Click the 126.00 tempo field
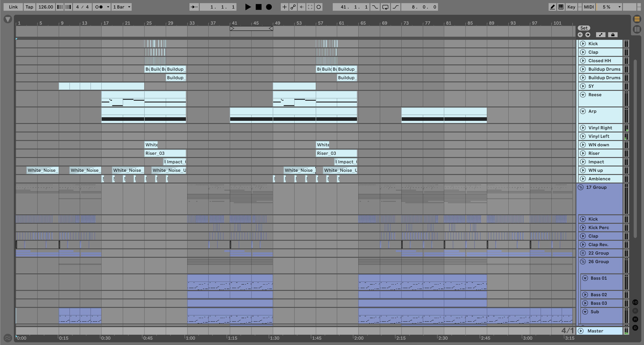The image size is (644, 345). pyautogui.click(x=45, y=7)
